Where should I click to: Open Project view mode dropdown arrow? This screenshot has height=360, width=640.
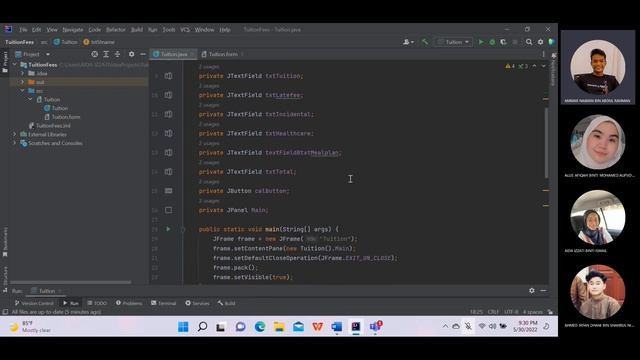(48, 54)
